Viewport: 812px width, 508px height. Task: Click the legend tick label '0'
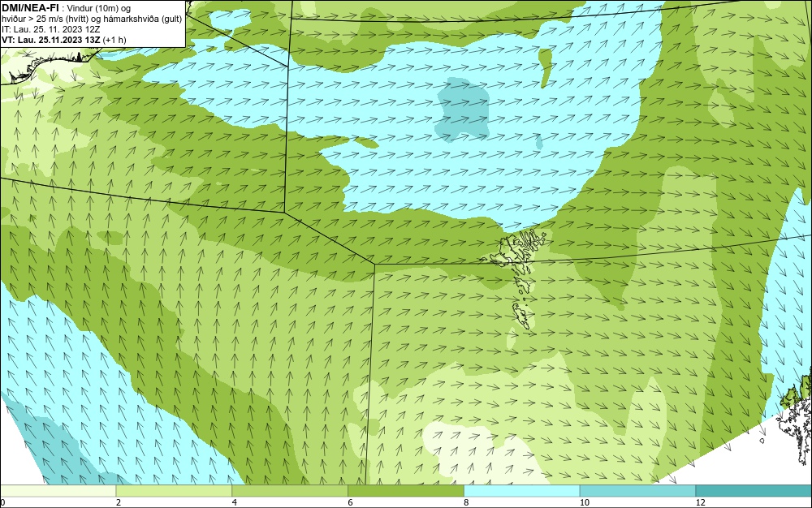pos(2,502)
